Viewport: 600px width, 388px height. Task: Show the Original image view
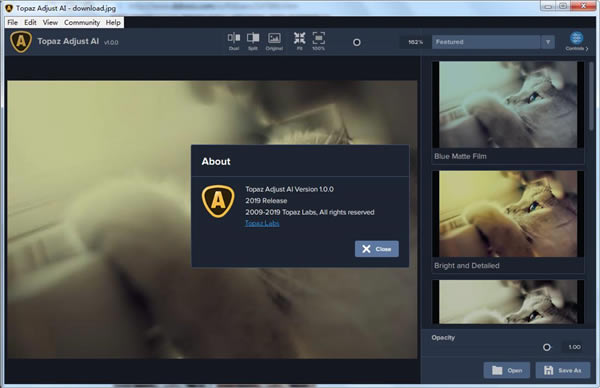pyautogui.click(x=274, y=41)
